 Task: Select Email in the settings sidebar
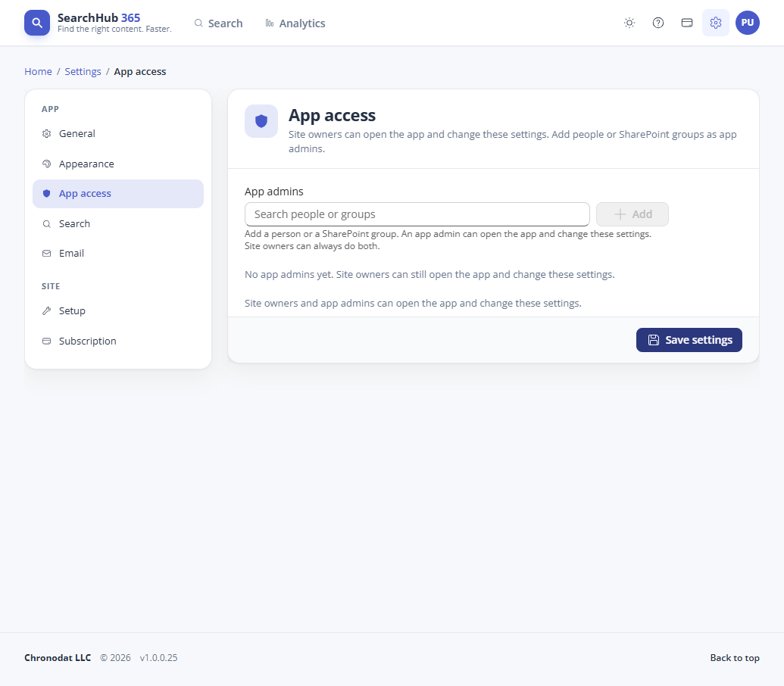coord(118,254)
